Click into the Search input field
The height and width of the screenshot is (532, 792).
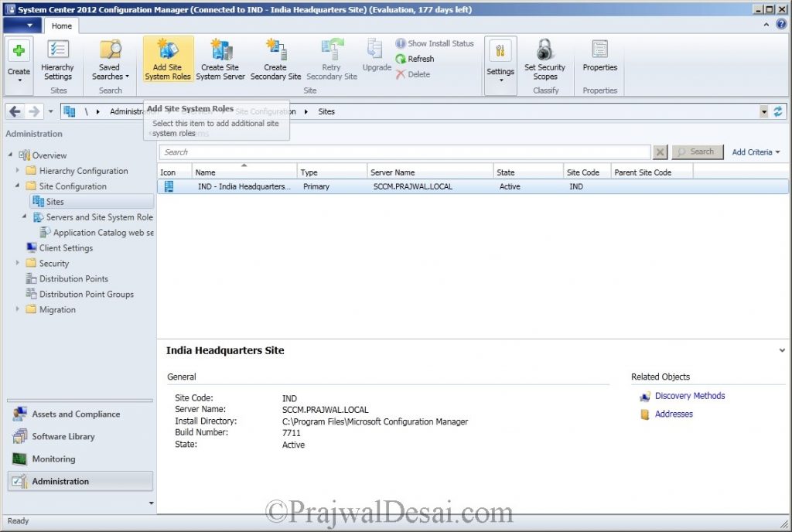[x=405, y=152]
